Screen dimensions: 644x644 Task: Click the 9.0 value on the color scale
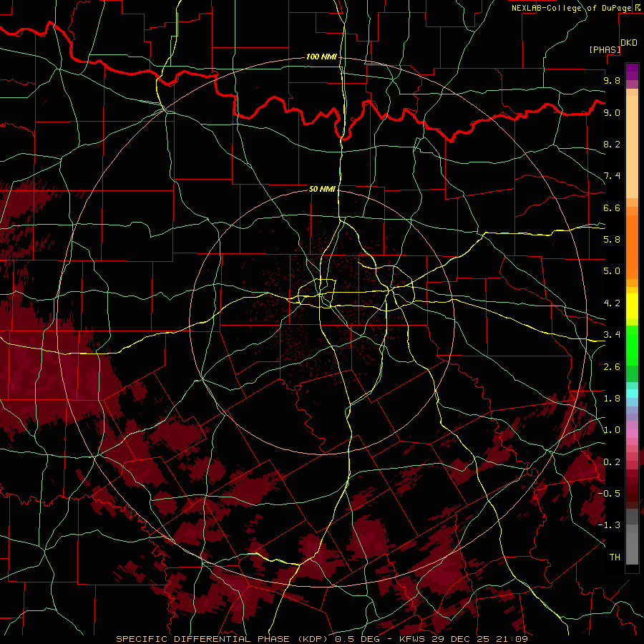[612, 112]
